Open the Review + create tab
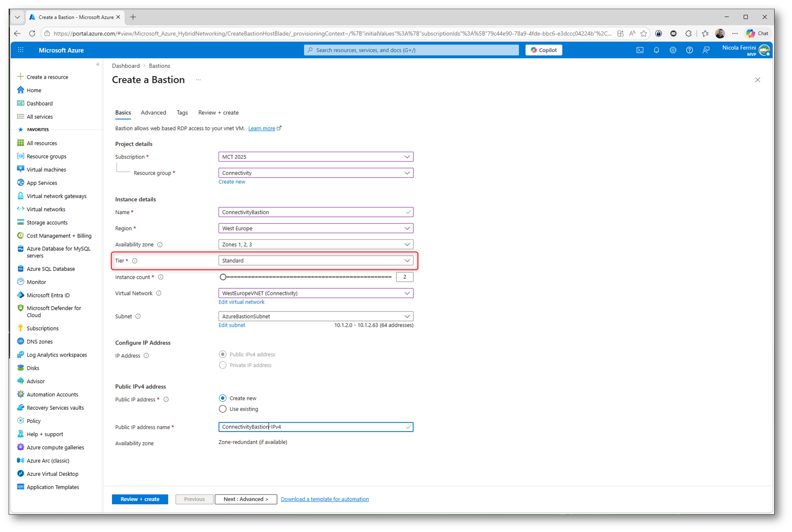 [218, 112]
